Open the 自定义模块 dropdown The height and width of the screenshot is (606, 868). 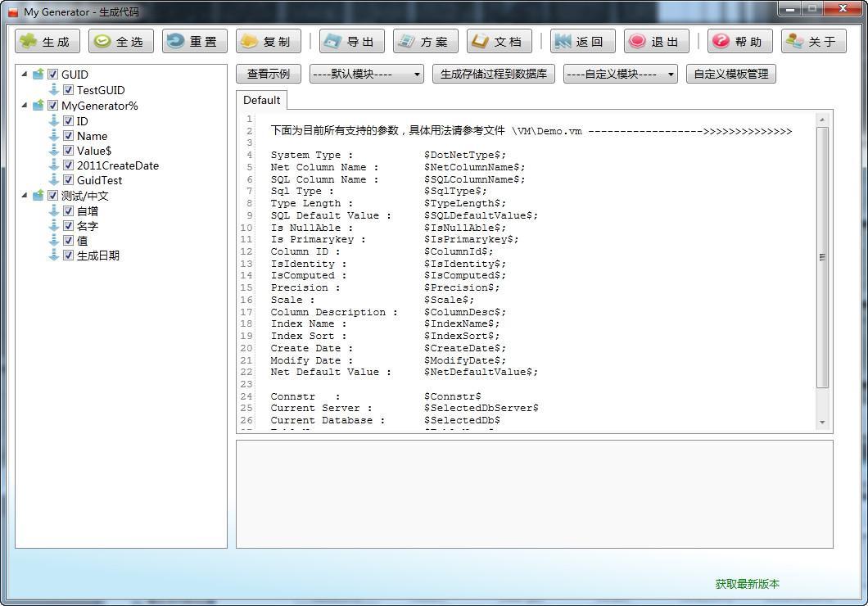[x=620, y=74]
